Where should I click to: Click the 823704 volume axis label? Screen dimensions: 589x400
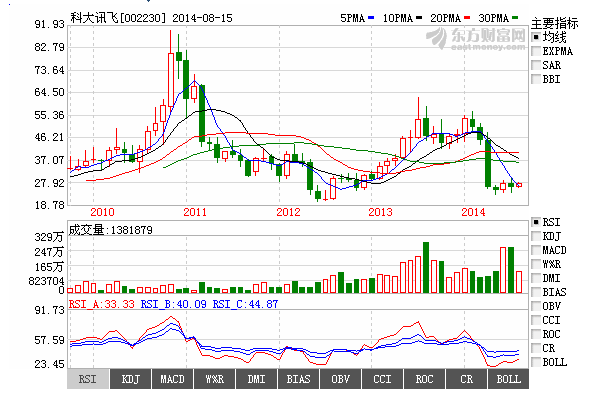tap(47, 281)
